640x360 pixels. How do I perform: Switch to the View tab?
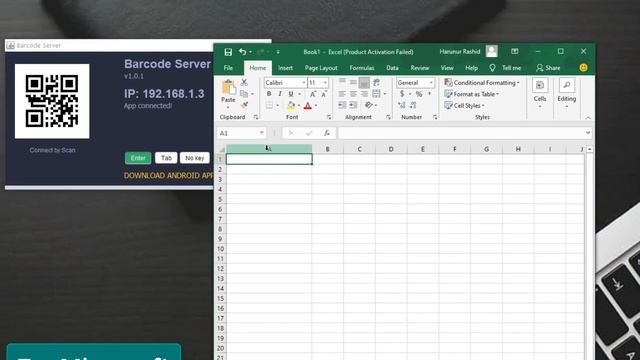pos(447,68)
